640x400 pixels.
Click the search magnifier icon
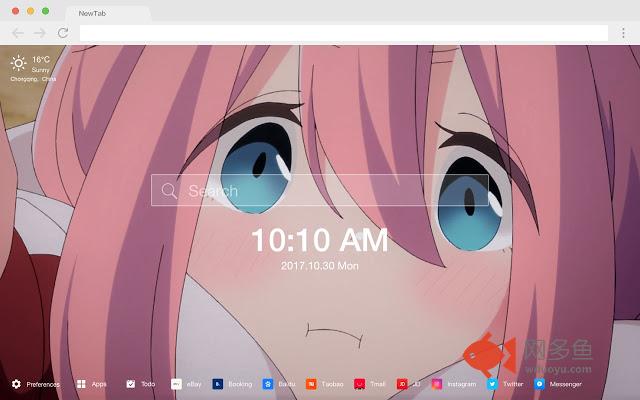coord(169,191)
